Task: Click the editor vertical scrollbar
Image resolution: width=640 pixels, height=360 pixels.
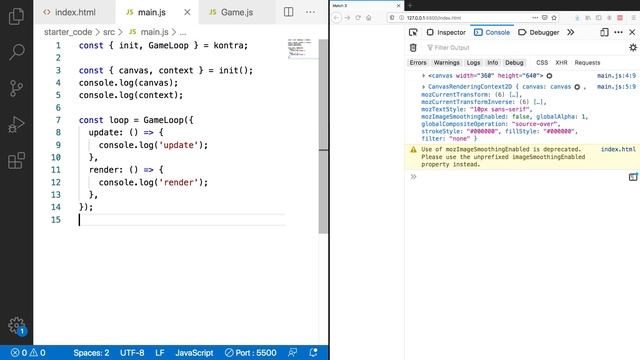Action: [323, 136]
